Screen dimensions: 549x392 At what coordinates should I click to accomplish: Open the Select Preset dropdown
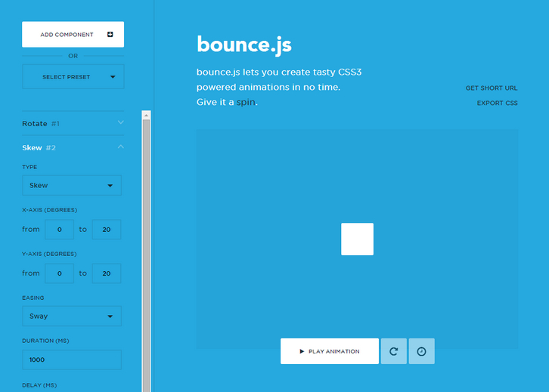73,77
